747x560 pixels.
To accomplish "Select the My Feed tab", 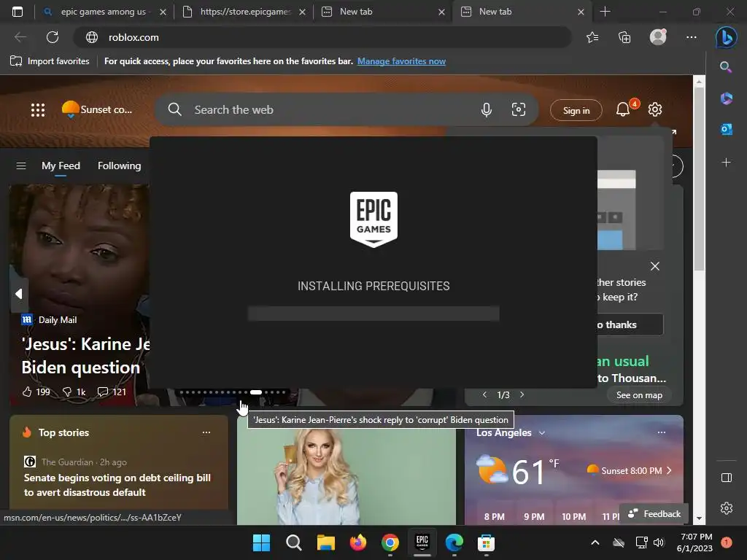I will click(61, 166).
